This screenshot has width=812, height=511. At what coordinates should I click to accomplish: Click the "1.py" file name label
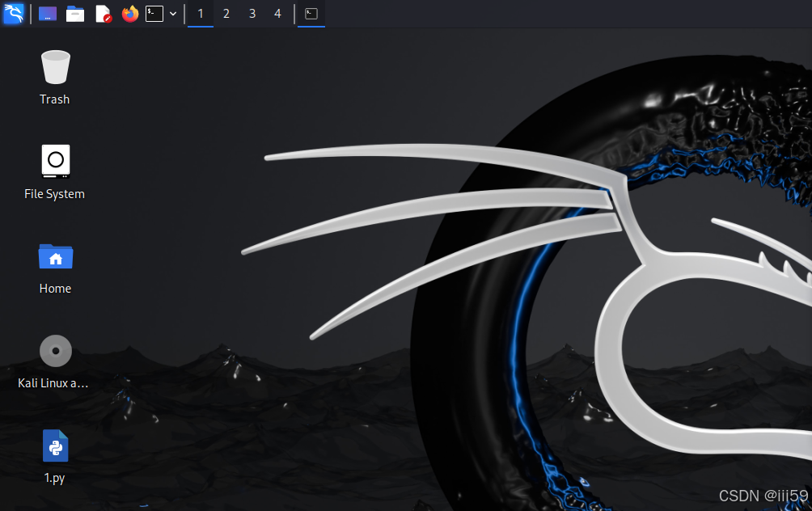[54, 478]
